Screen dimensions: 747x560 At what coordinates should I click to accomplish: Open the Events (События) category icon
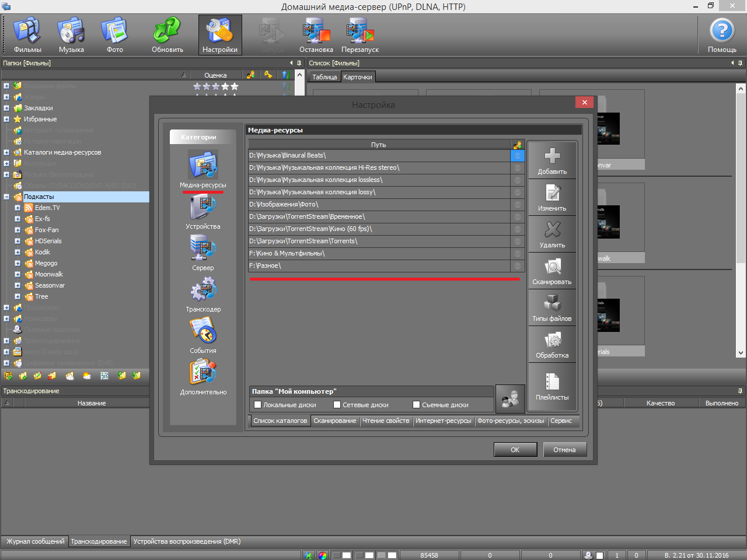(x=203, y=331)
